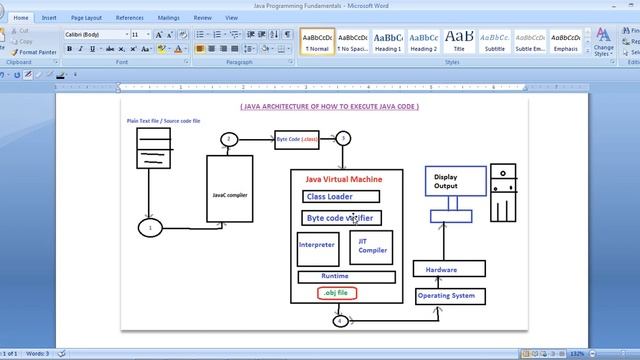
Task: Toggle Align Text Right
Action: click(x=223, y=49)
